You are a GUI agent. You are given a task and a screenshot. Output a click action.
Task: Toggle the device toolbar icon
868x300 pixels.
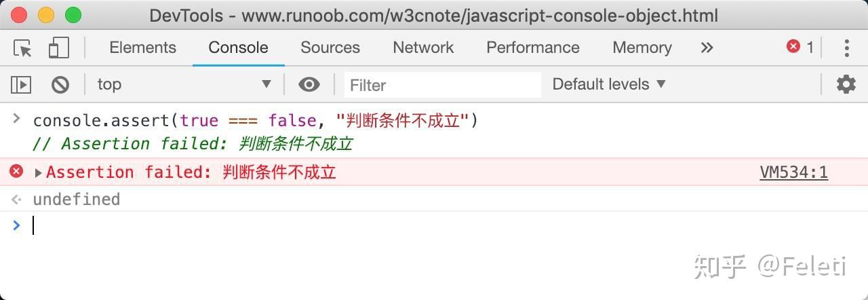tap(59, 48)
